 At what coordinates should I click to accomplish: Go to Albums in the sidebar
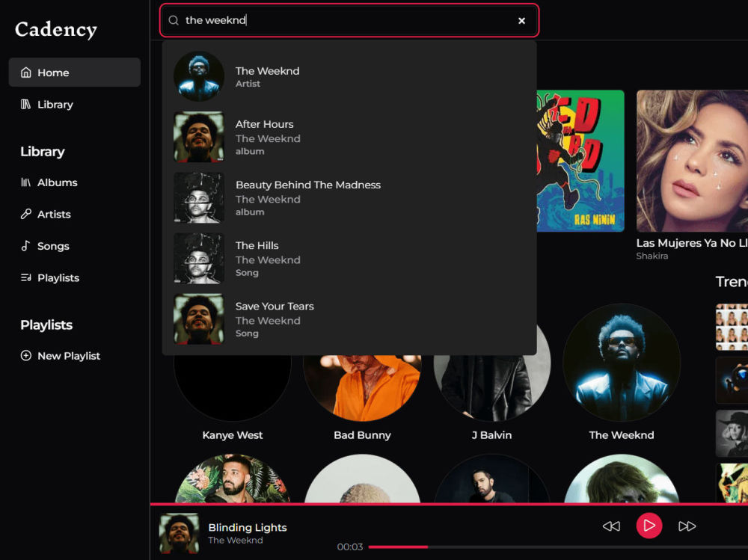click(x=74, y=182)
